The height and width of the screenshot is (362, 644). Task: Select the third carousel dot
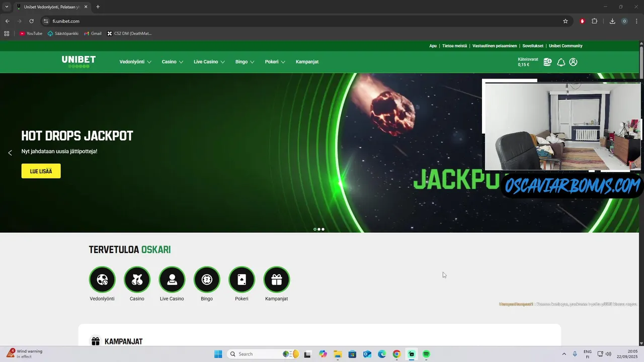pyautogui.click(x=323, y=229)
